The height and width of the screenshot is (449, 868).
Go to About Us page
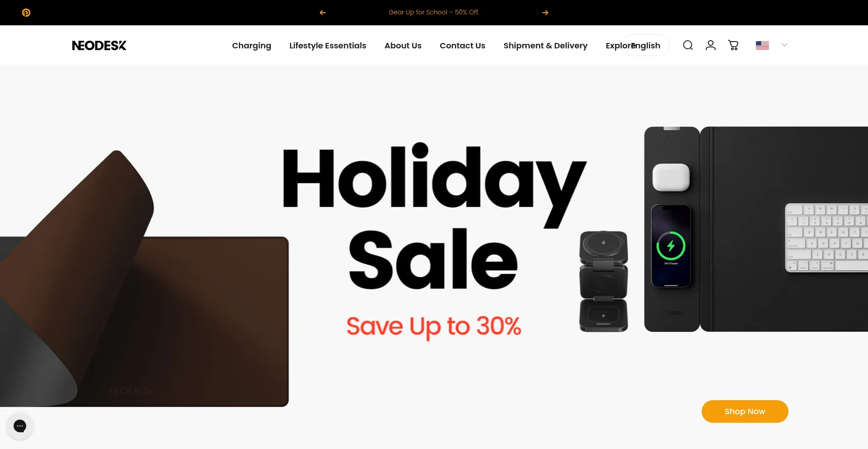(x=403, y=46)
